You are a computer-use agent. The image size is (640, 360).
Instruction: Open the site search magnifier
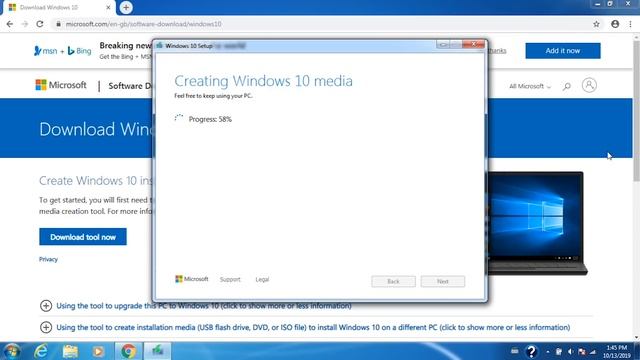tap(567, 86)
